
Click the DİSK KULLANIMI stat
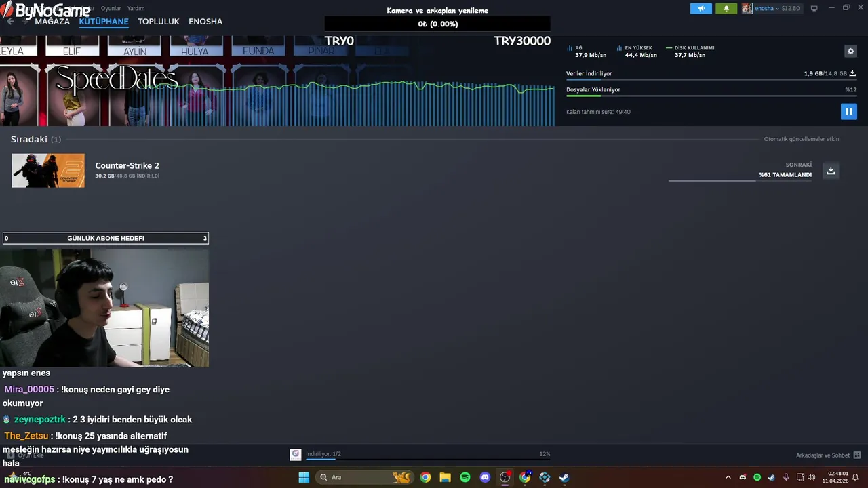click(690, 52)
